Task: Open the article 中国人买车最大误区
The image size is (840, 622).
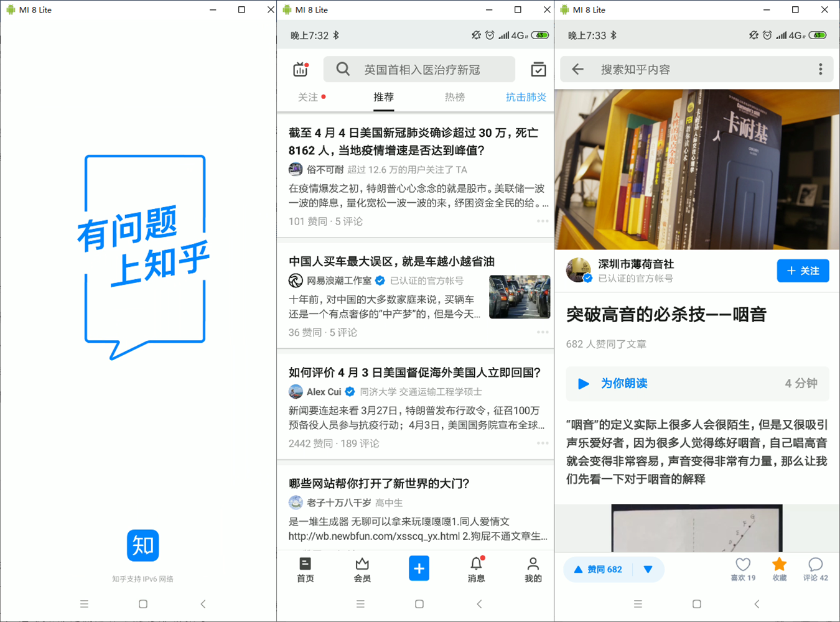Action: pos(391,261)
